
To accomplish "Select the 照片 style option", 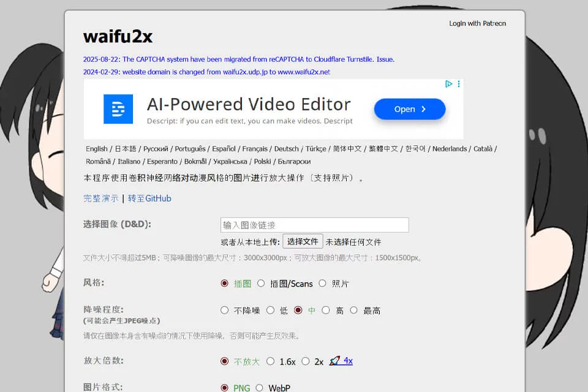I will [x=323, y=284].
